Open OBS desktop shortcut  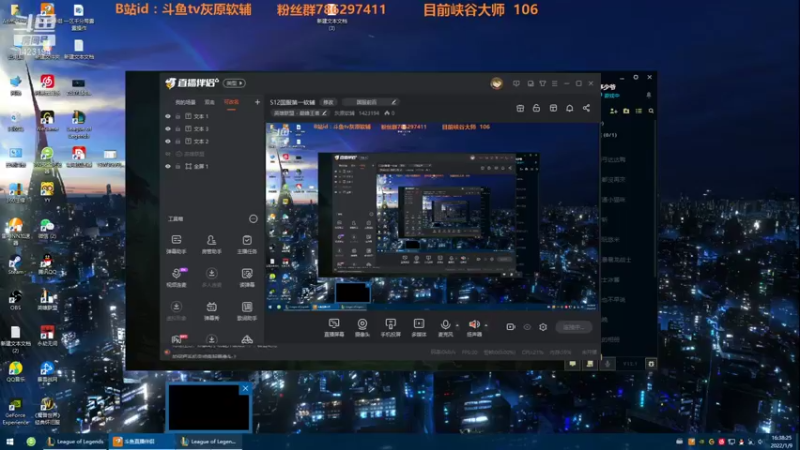(x=15, y=301)
